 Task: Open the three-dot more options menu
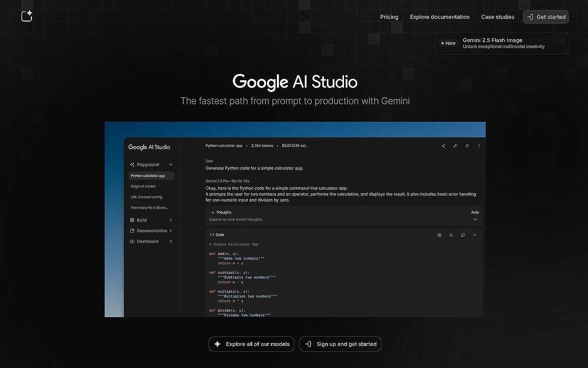[x=479, y=146]
